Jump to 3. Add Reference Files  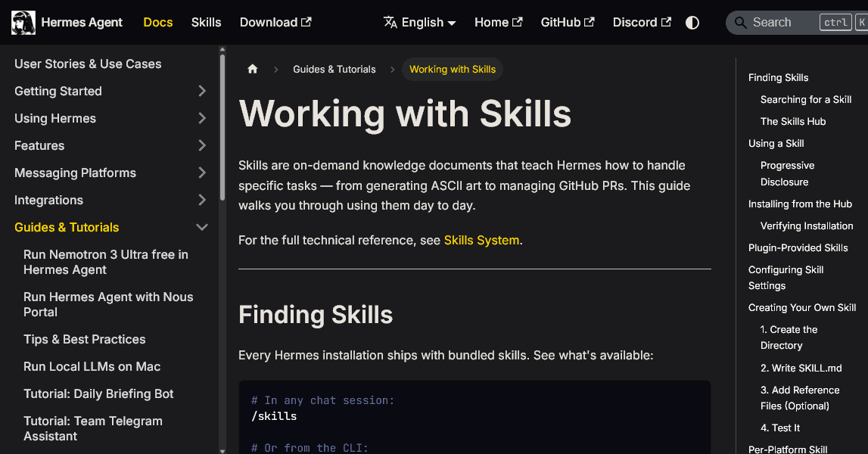[x=800, y=398]
